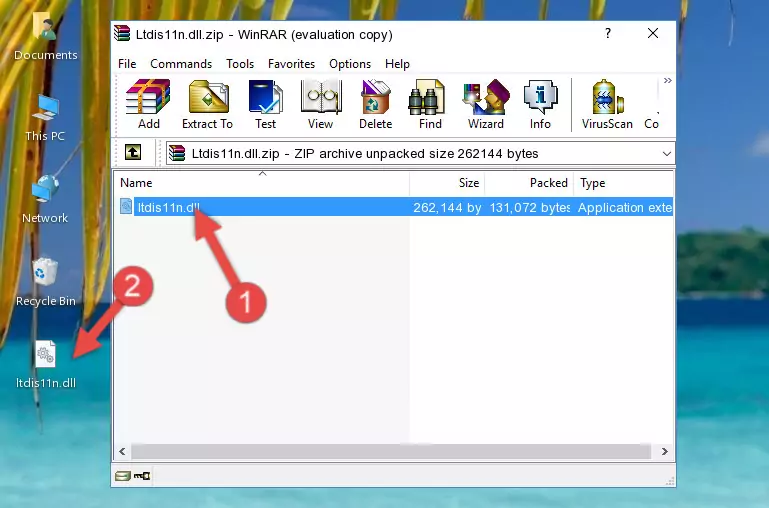Run the Test archive tool
The width and height of the screenshot is (769, 508).
(265, 104)
